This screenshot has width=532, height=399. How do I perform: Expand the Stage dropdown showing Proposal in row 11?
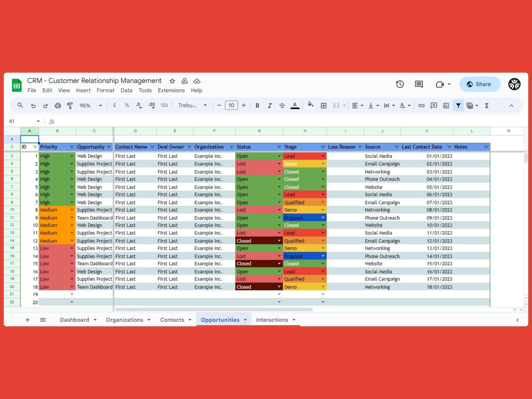pos(323,218)
